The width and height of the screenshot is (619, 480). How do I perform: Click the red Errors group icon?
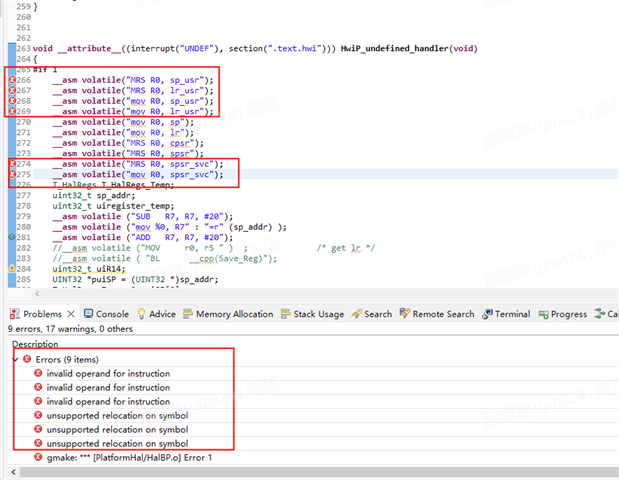(27, 359)
